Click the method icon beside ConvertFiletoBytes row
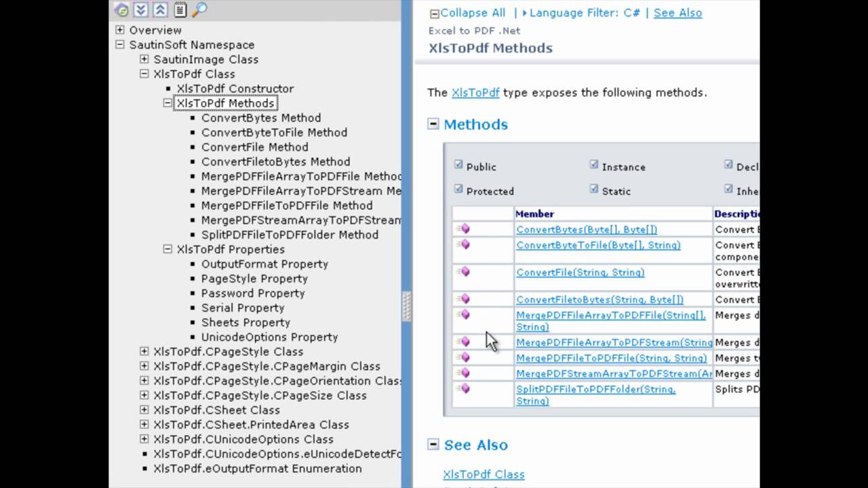 (x=463, y=299)
